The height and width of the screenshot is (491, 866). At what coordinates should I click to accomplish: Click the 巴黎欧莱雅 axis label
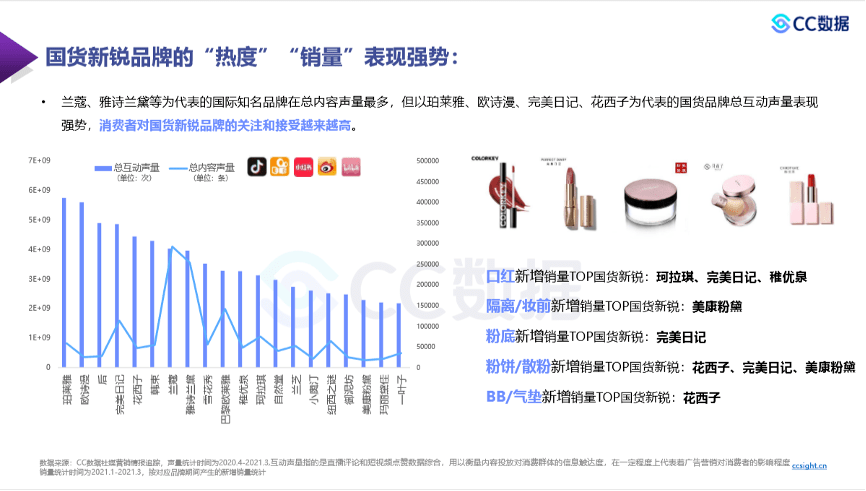coord(225,399)
